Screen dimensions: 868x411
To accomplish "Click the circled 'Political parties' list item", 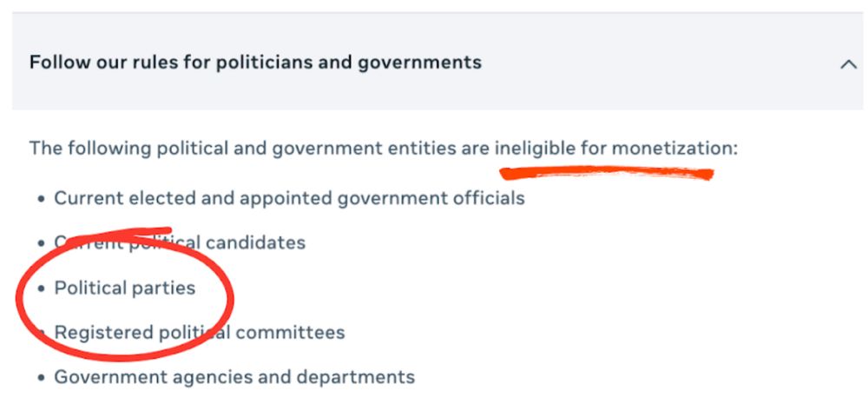I will (125, 288).
